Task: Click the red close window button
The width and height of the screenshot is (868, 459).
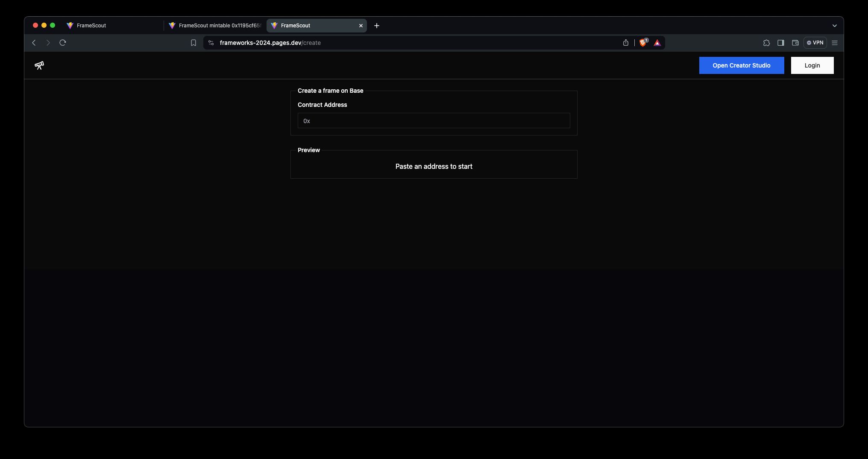Action: point(35,26)
